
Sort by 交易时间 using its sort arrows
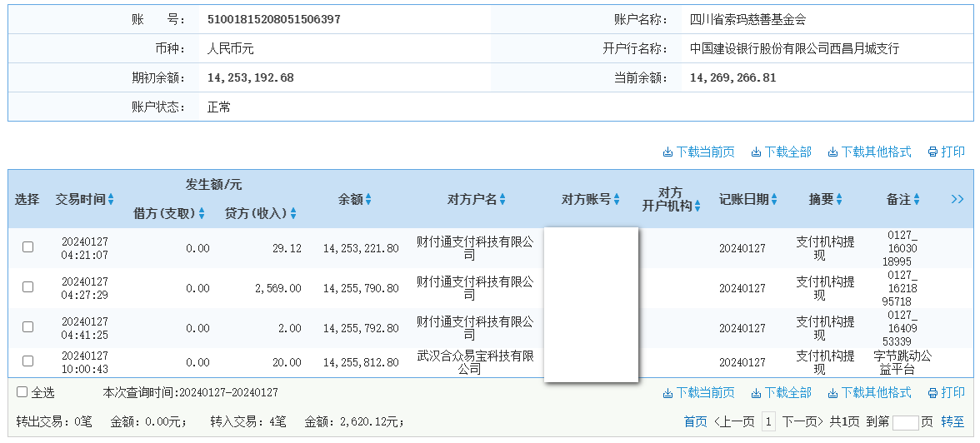(111, 199)
